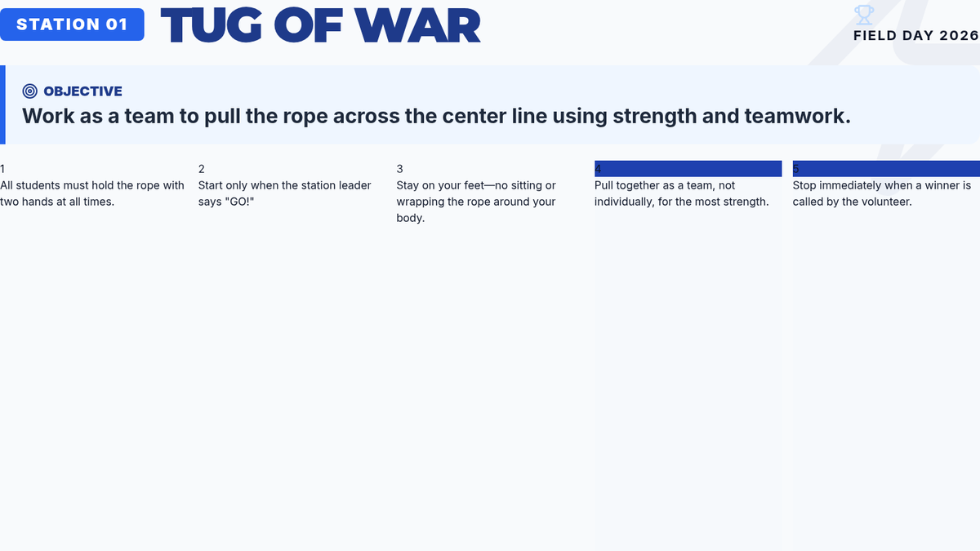Click the highlighted blue bar for rule 4
This screenshot has width=980, height=551.
[x=688, y=168]
